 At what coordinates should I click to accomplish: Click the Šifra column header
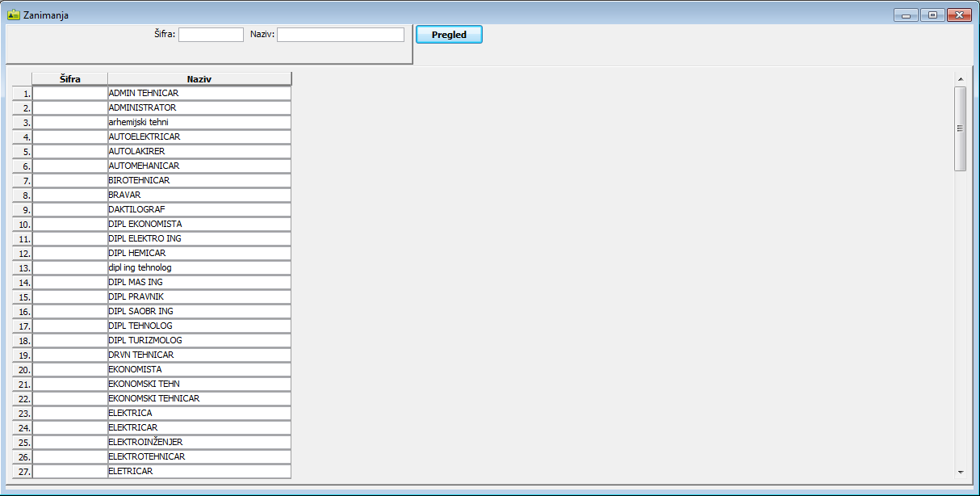[70, 79]
